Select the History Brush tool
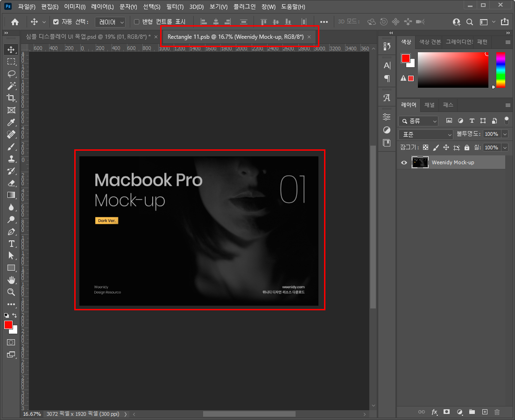The height and width of the screenshot is (420, 515). (11, 171)
